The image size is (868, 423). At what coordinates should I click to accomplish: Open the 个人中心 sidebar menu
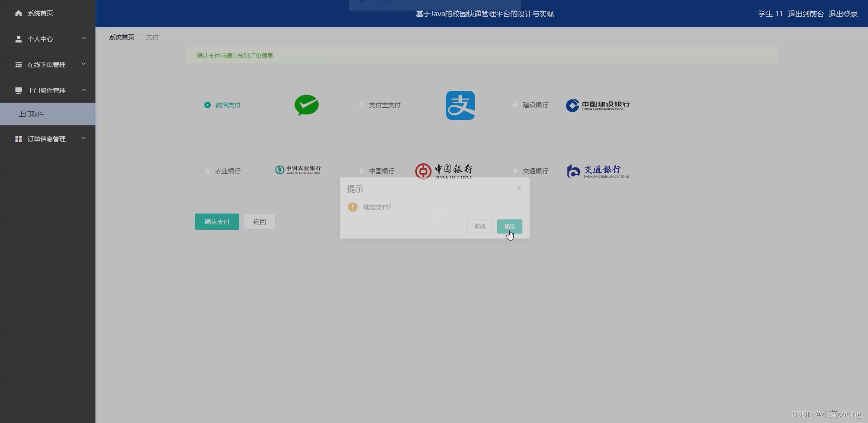click(x=47, y=39)
